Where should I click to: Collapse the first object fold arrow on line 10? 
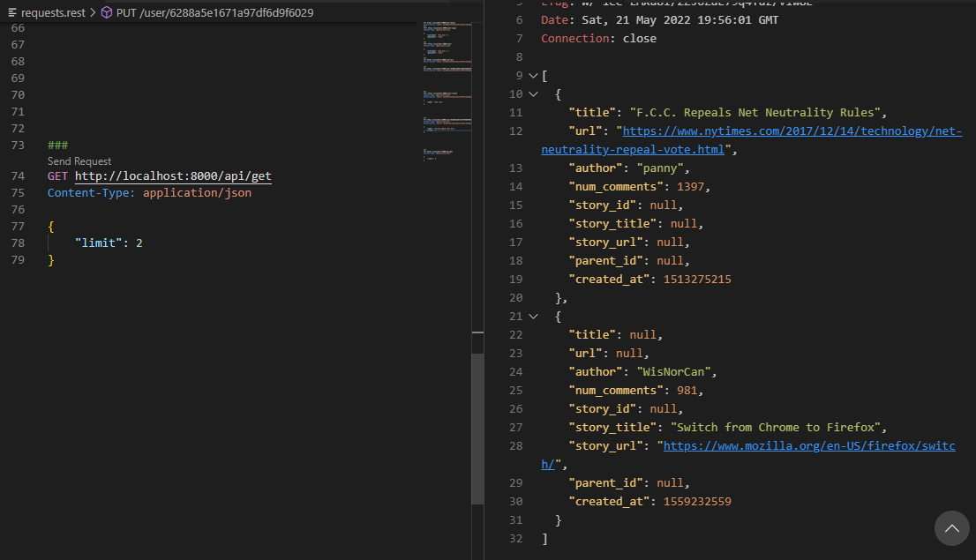(x=533, y=94)
